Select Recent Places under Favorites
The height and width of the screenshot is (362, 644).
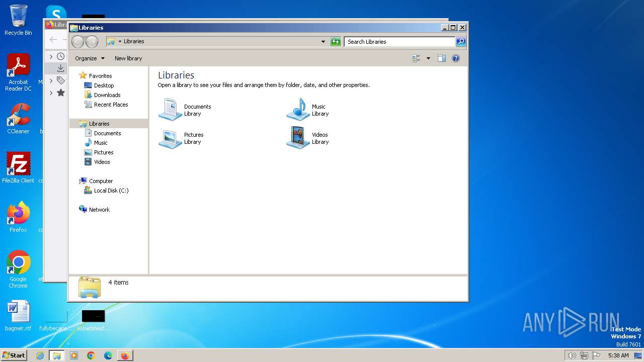tap(111, 105)
